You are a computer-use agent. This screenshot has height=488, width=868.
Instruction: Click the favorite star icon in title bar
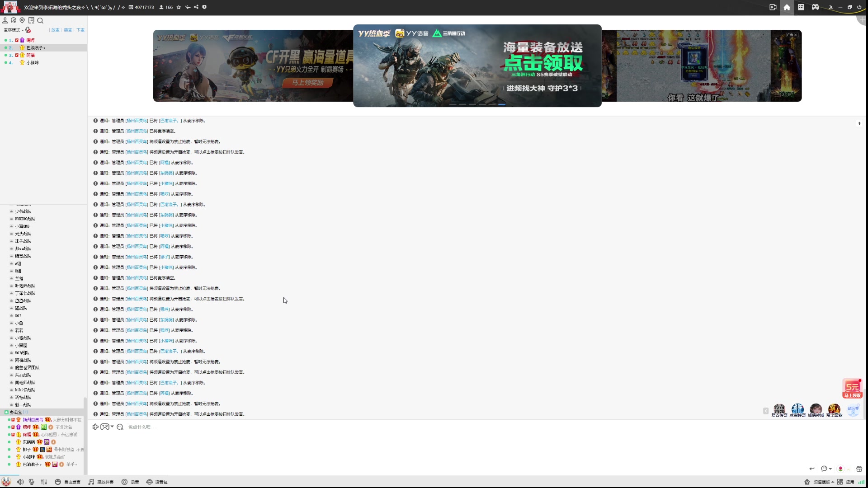[179, 7]
